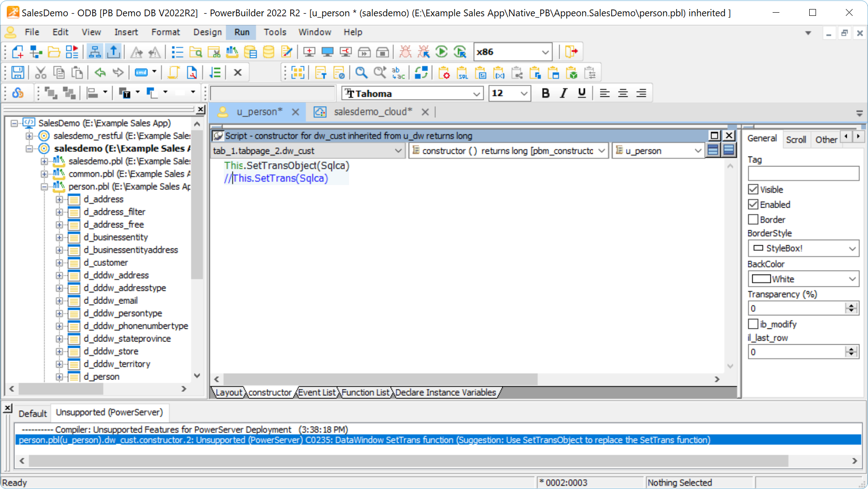This screenshot has height=489, width=868.
Task: Open the Tools menu
Action: click(x=275, y=32)
